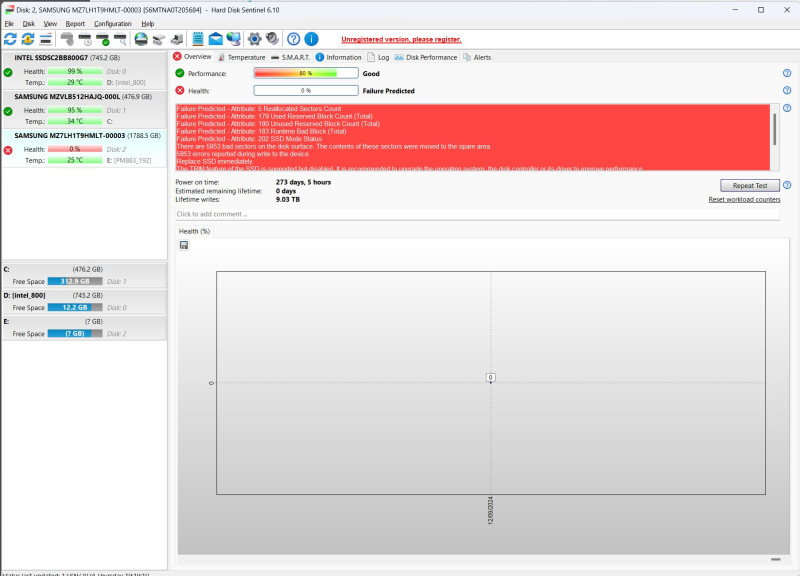Click the save floppy icon above graph
This screenshot has height=576, width=800.
184,245
